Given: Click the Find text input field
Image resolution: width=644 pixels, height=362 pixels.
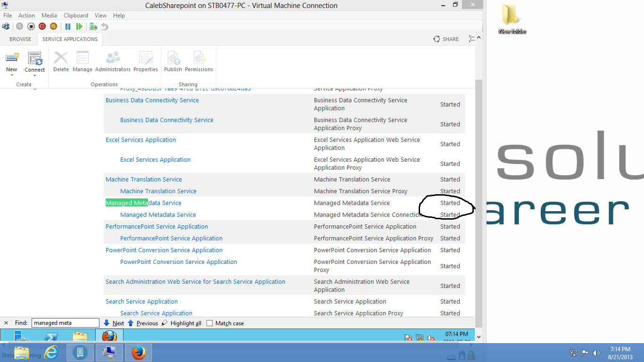Looking at the screenshot, I should point(66,323).
